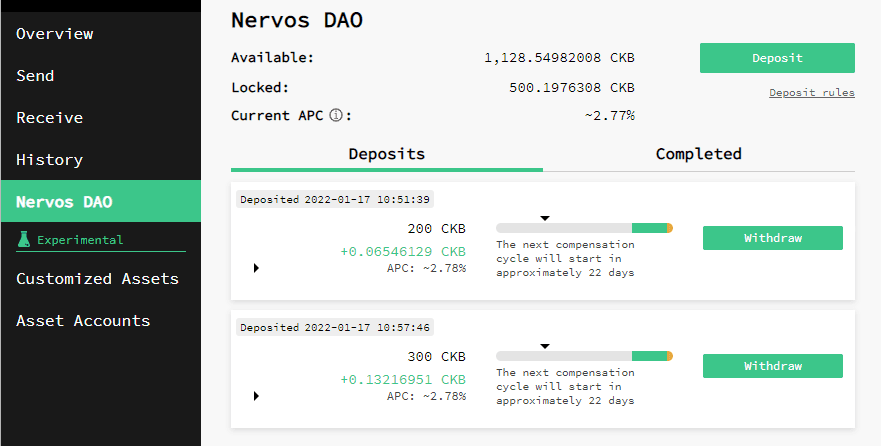This screenshot has width=881, height=446.
Task: Click the 10:51:39 deposit timestamp label
Action: tap(335, 199)
